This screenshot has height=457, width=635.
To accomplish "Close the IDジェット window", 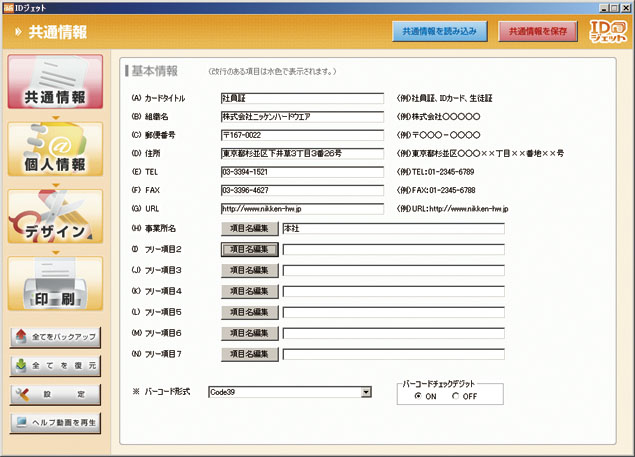I will (624, 8).
